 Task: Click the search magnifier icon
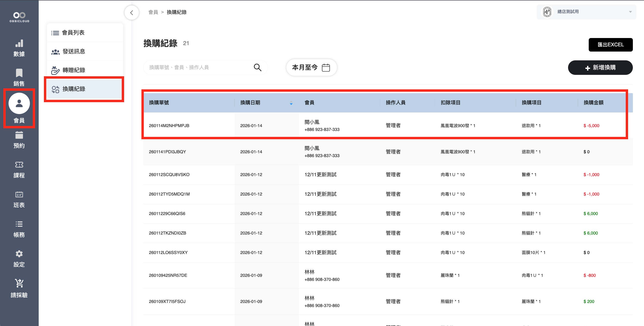click(x=257, y=67)
